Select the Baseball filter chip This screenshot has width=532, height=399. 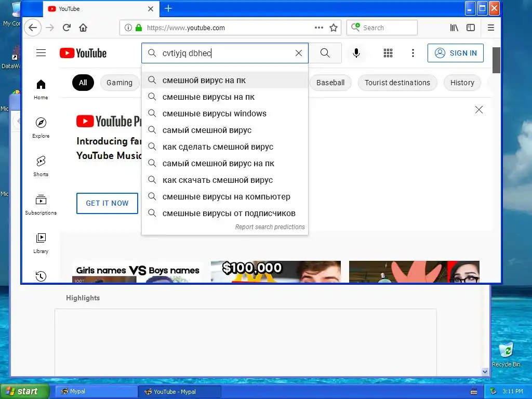coord(330,83)
